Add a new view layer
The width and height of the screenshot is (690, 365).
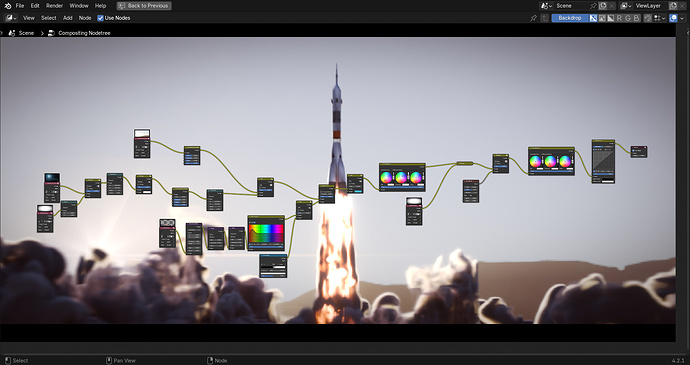click(x=673, y=6)
